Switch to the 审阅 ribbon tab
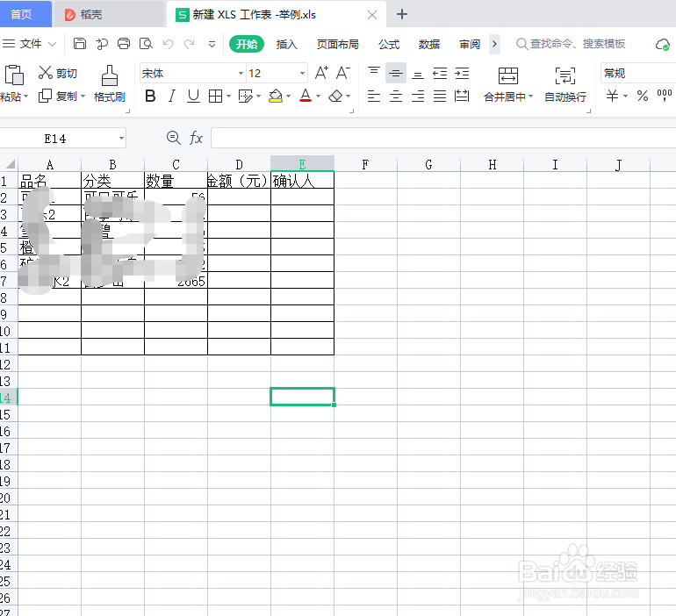Image resolution: width=676 pixels, height=616 pixels. coord(470,44)
